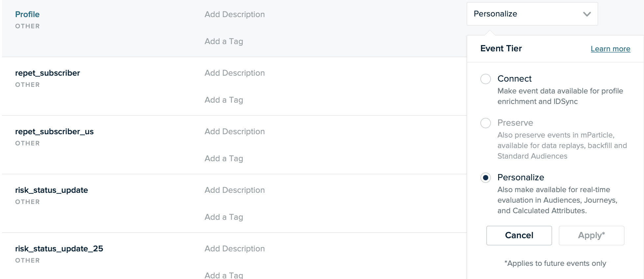Open the risk_status_update_25 event

59,249
